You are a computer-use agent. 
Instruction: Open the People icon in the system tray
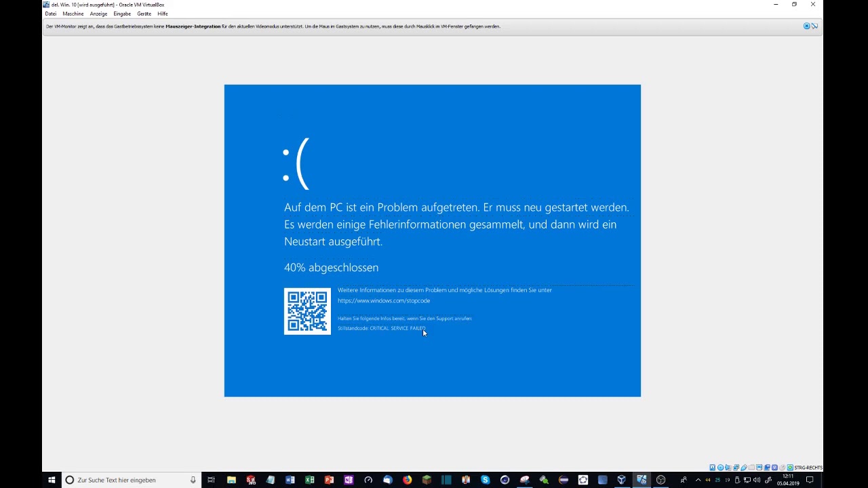[x=684, y=480]
